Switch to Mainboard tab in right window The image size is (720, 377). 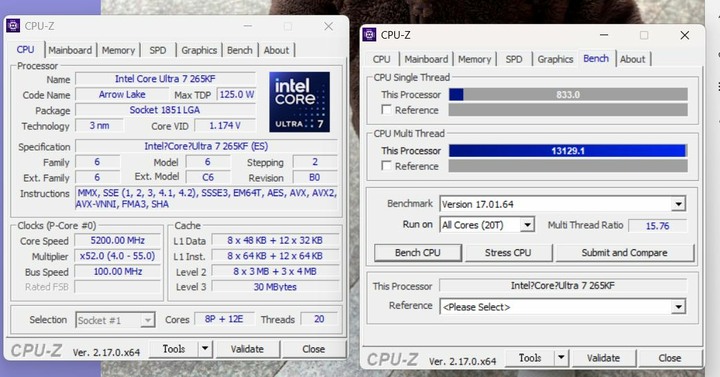(426, 59)
